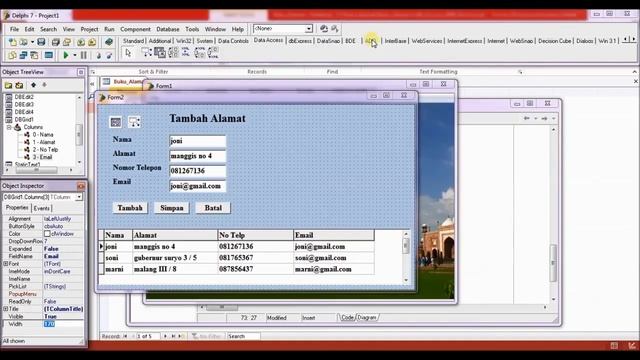Viewport: 640px width, 360px height.
Task: Click the Pause debugger icon
Action: click(x=84, y=55)
